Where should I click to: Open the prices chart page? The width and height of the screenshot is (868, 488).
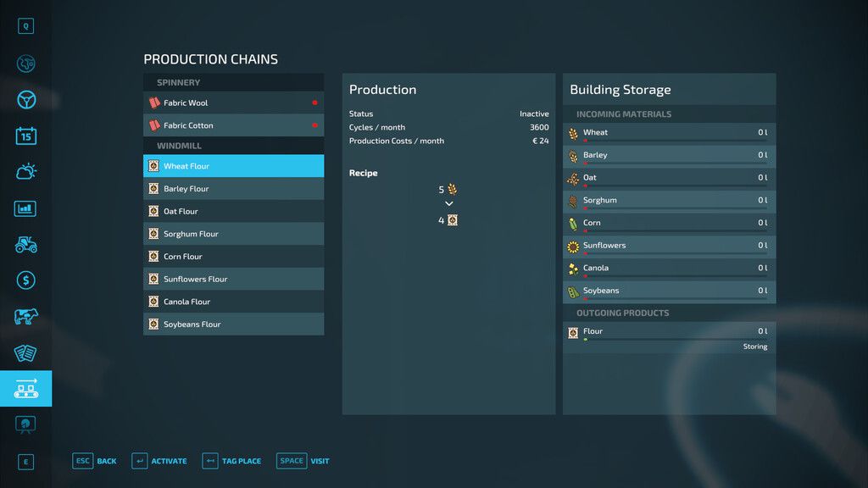pyautogui.click(x=25, y=208)
